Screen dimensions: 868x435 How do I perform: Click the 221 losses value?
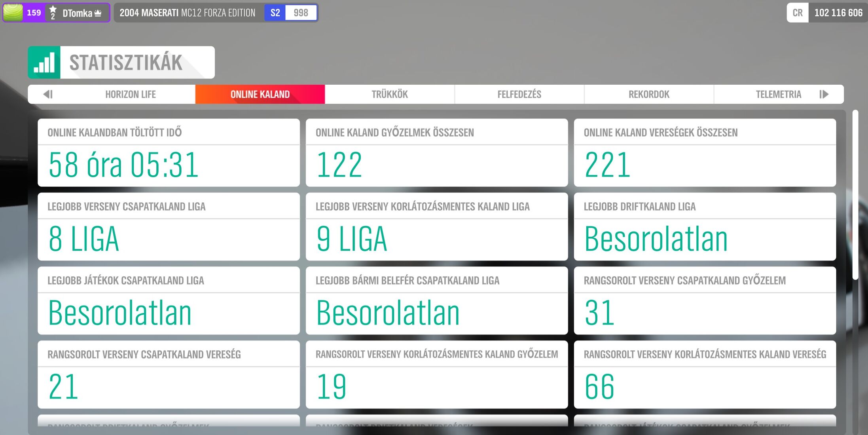607,165
